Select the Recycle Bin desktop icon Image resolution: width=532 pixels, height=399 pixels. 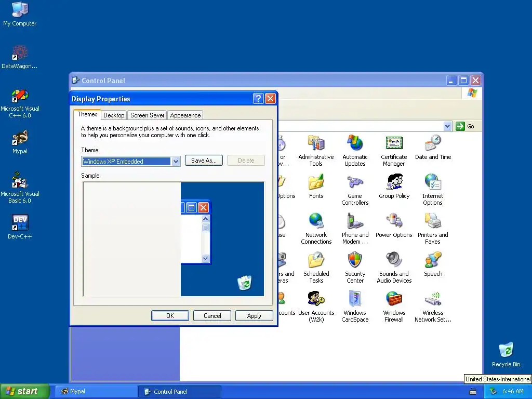click(x=506, y=354)
